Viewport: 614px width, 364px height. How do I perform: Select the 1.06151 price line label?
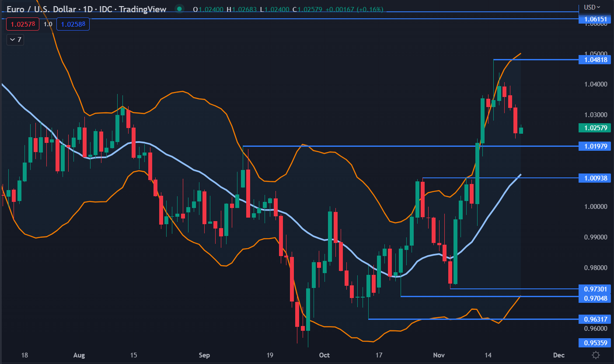595,19
